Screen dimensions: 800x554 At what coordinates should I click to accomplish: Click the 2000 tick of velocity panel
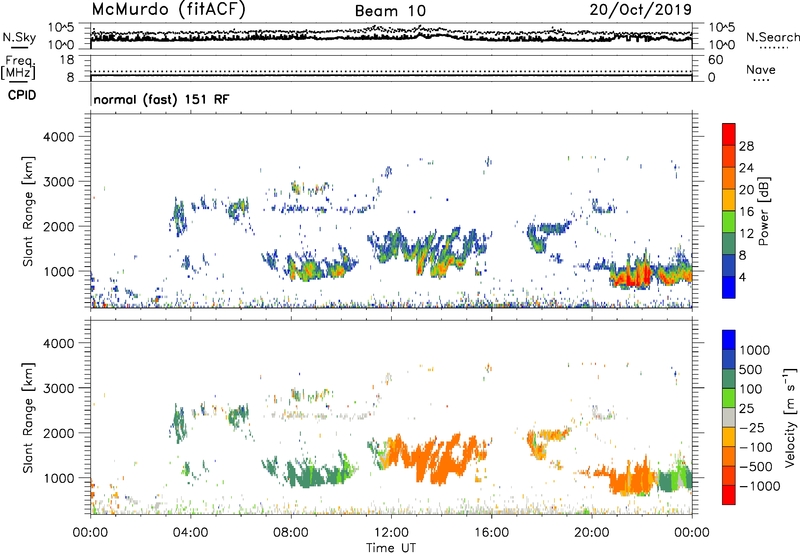[58, 433]
